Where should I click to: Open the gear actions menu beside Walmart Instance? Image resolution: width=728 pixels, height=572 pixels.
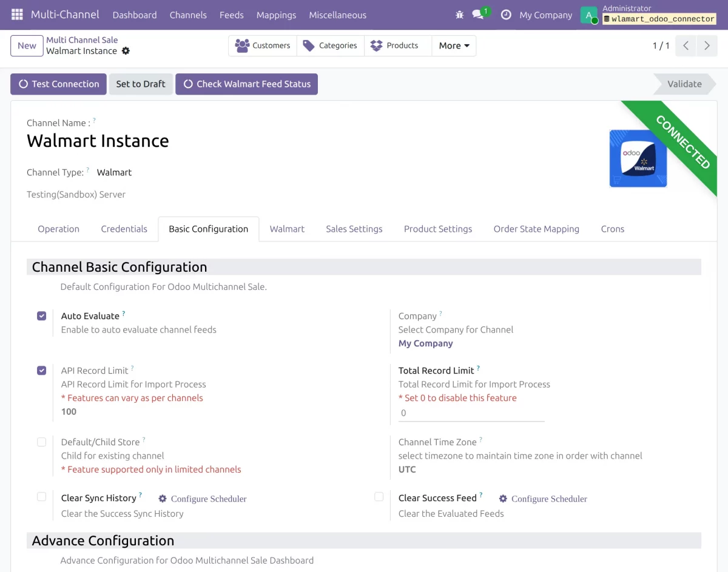[x=126, y=51]
